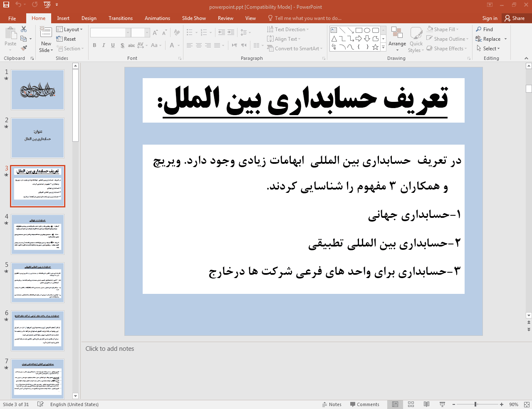The width and height of the screenshot is (532, 409).
Task: Start Slide Show from status bar icon
Action: [442, 404]
